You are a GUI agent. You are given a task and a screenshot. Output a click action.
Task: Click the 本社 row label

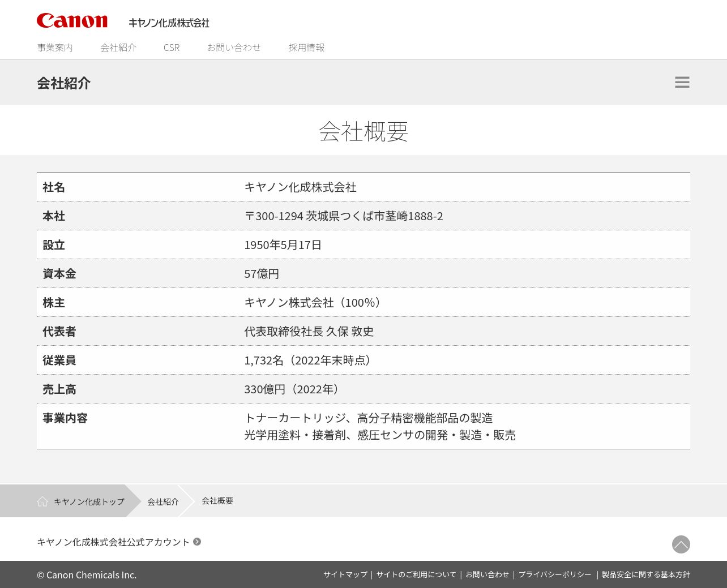(x=54, y=216)
